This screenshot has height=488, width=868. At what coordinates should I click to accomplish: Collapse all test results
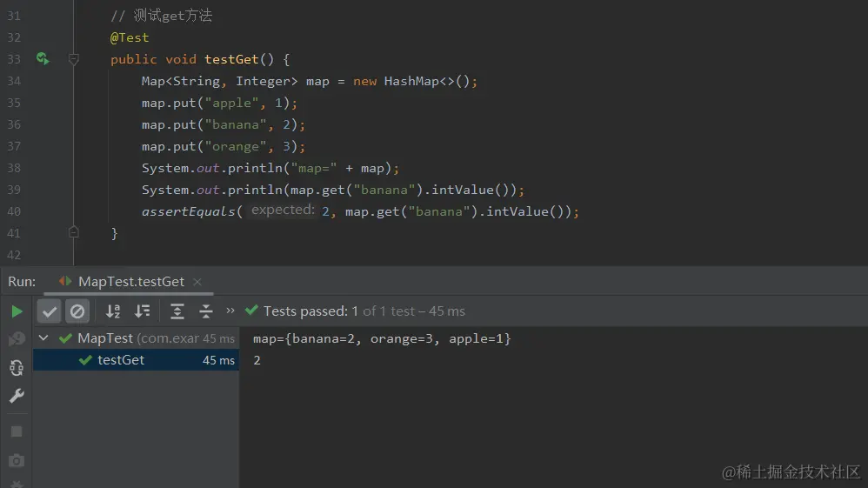[206, 311]
